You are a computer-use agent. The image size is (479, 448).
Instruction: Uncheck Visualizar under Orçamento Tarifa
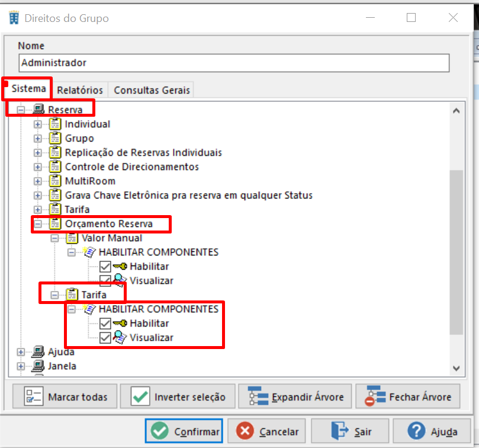105,337
